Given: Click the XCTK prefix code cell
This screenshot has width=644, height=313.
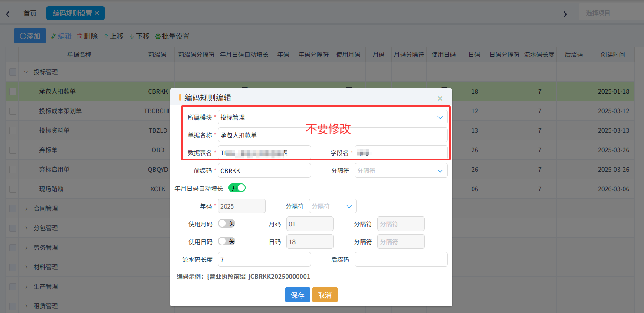Looking at the screenshot, I should point(158,189).
